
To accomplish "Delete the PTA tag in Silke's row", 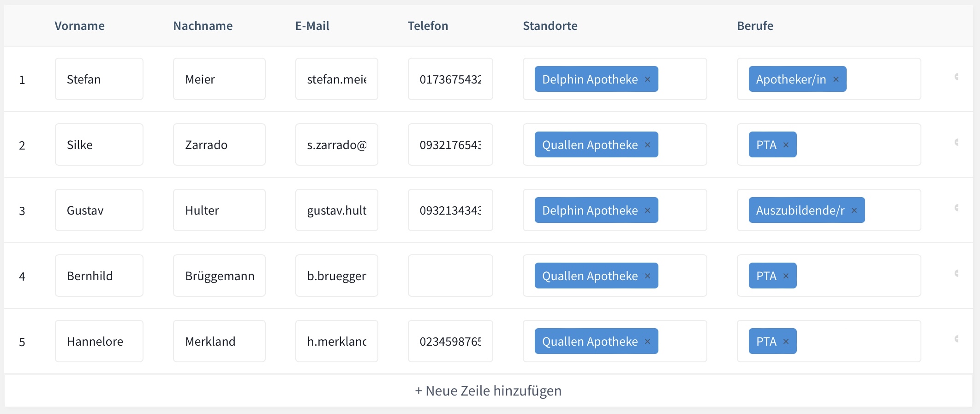I will [786, 145].
